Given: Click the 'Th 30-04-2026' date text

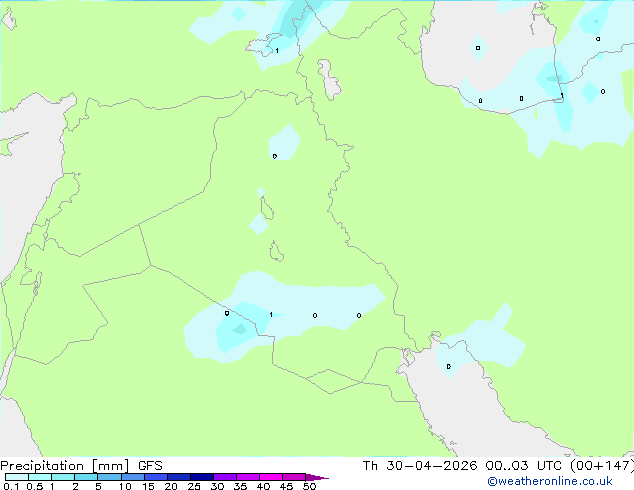Looking at the screenshot, I should (x=420, y=466).
